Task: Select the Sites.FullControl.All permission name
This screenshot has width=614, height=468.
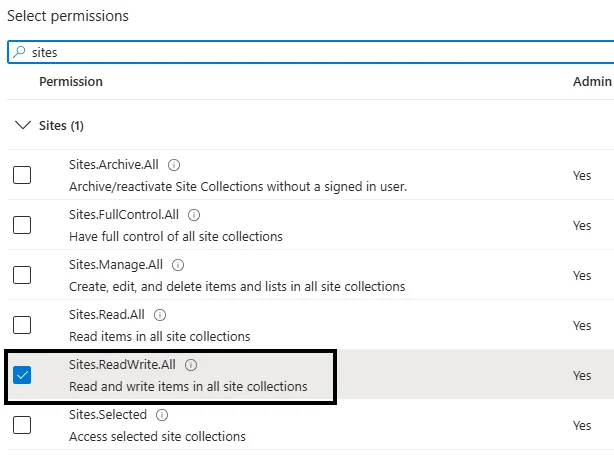Action: (x=124, y=215)
